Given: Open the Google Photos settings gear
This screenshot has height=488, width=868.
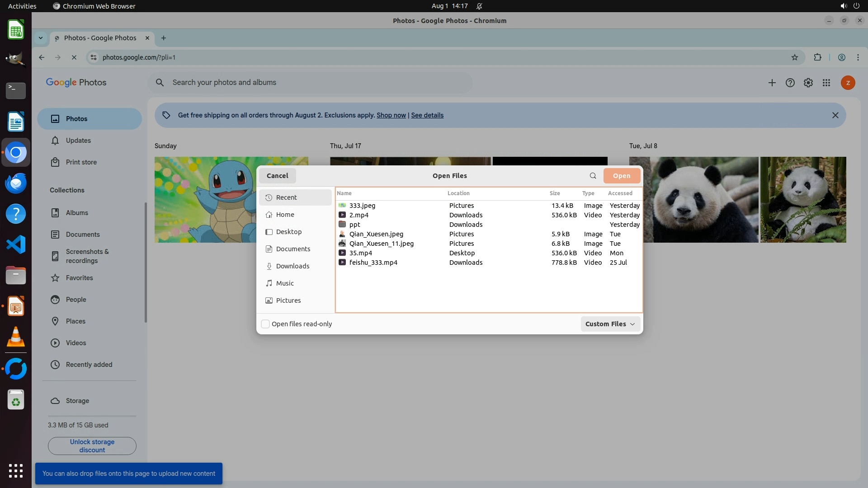Looking at the screenshot, I should [x=808, y=83].
